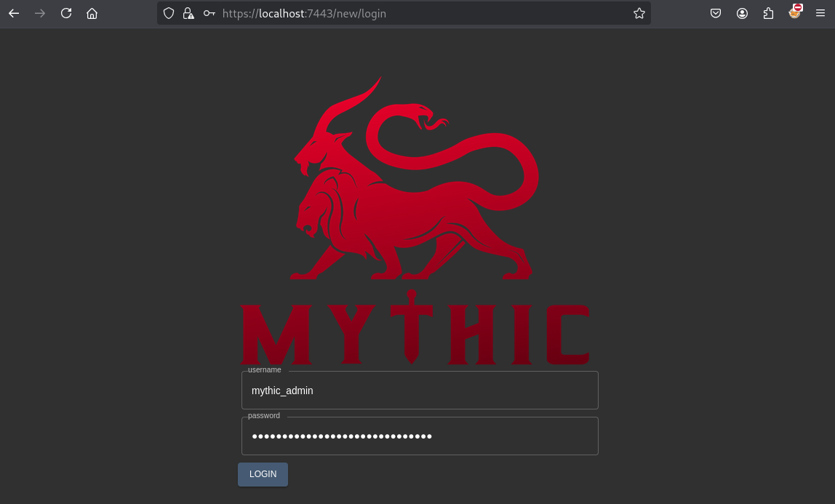835x504 pixels.
Task: Open saved logins key icon
Action: coord(209,13)
